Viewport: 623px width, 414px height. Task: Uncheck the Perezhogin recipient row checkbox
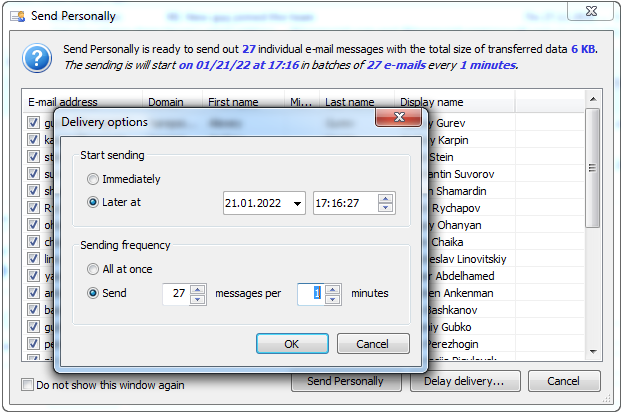coord(33,344)
